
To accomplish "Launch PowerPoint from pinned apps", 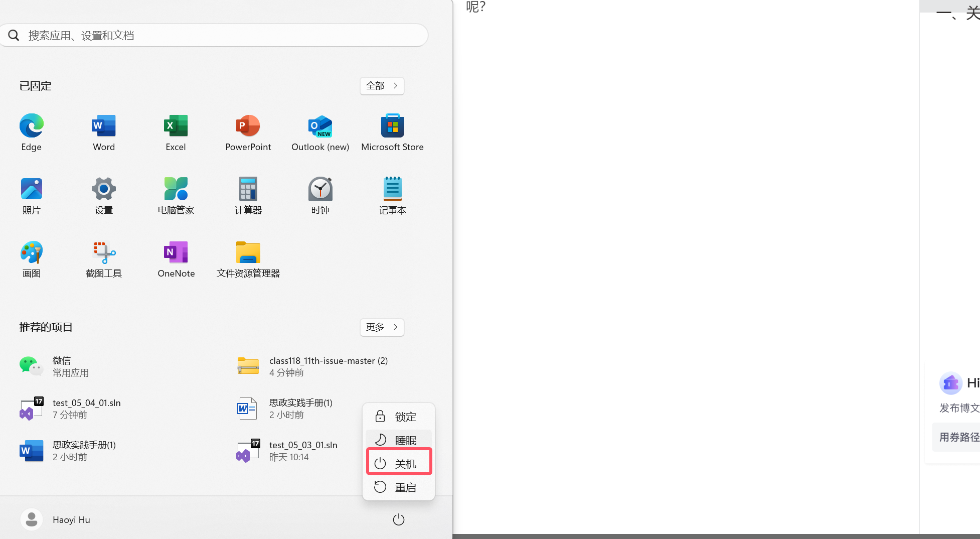I will (x=248, y=132).
